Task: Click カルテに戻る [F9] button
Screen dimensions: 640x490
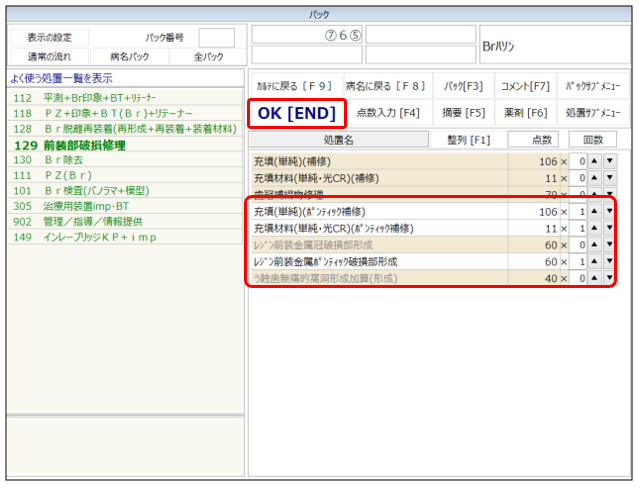Action: tap(295, 85)
